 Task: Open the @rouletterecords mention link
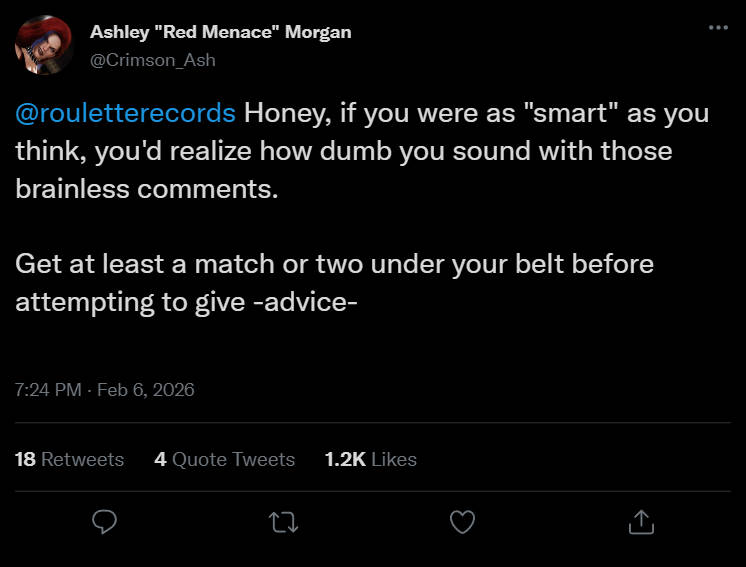tap(125, 113)
